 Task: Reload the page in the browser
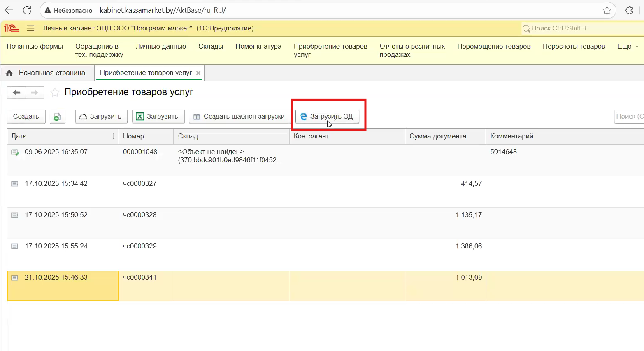(27, 10)
